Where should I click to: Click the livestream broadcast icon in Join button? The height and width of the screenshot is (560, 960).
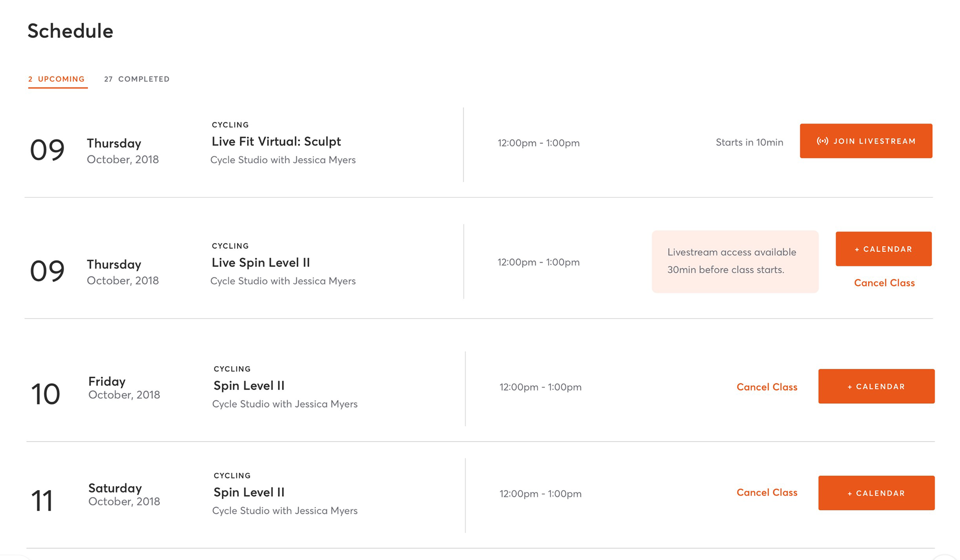pyautogui.click(x=822, y=141)
